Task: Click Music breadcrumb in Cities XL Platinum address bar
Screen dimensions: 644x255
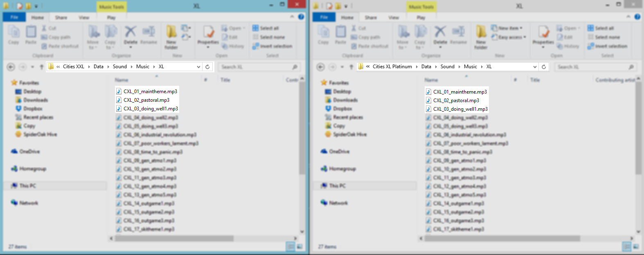Action: (x=471, y=67)
